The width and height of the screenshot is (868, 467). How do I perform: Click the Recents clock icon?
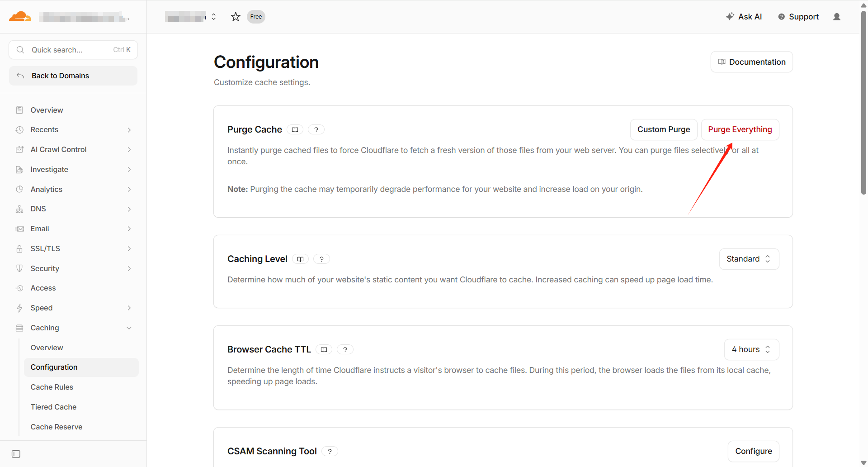[19, 130]
